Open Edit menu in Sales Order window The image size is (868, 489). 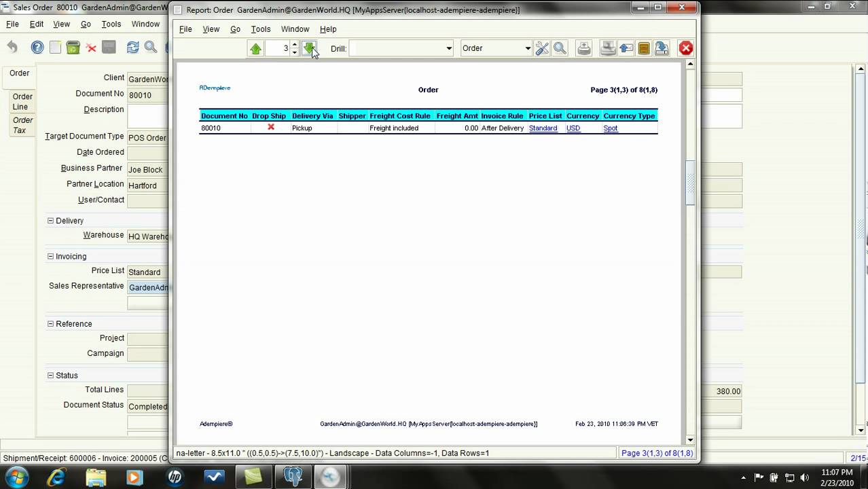(37, 24)
